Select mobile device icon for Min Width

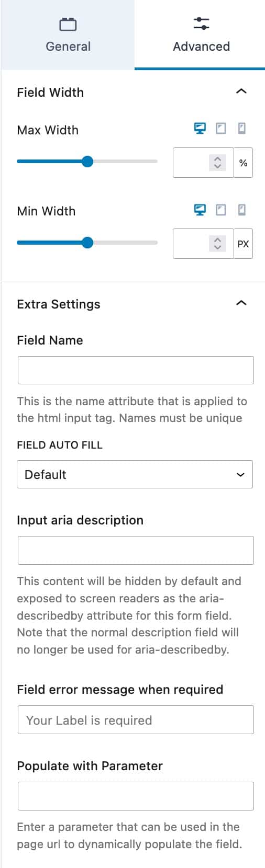point(242,210)
